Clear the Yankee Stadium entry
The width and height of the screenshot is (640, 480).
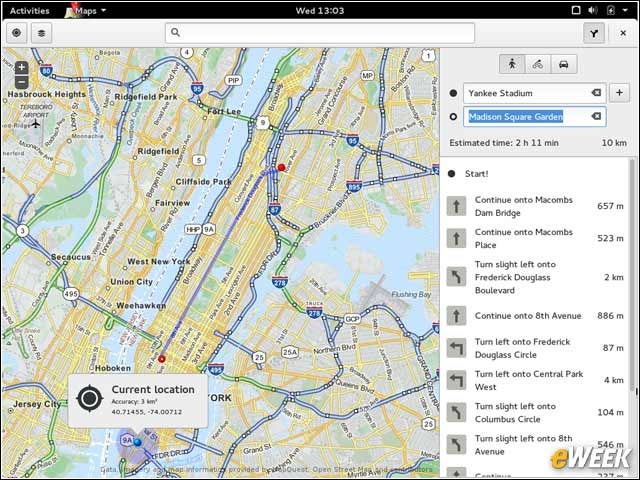coord(596,93)
